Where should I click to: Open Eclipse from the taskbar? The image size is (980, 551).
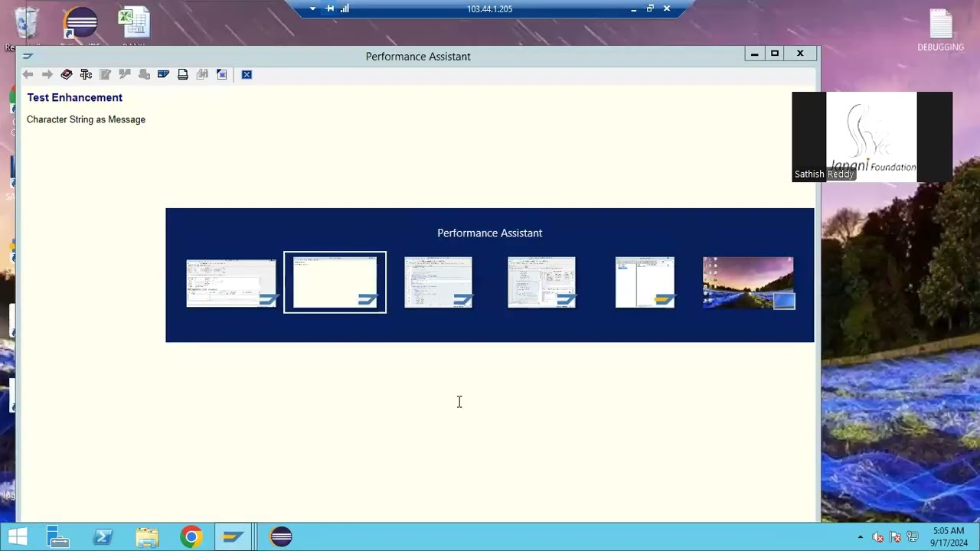coord(281,536)
